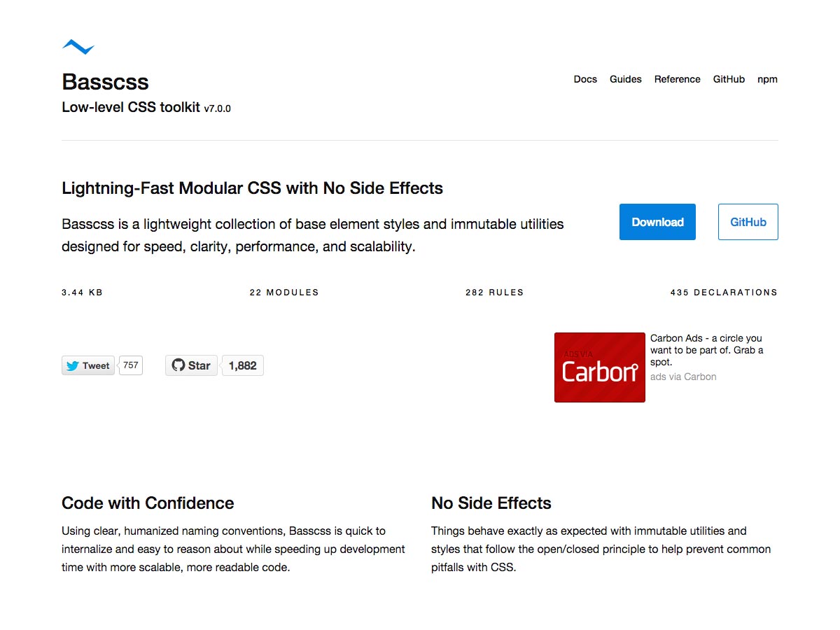
Task: Open the star count 1,882 bubble
Action: (x=242, y=365)
